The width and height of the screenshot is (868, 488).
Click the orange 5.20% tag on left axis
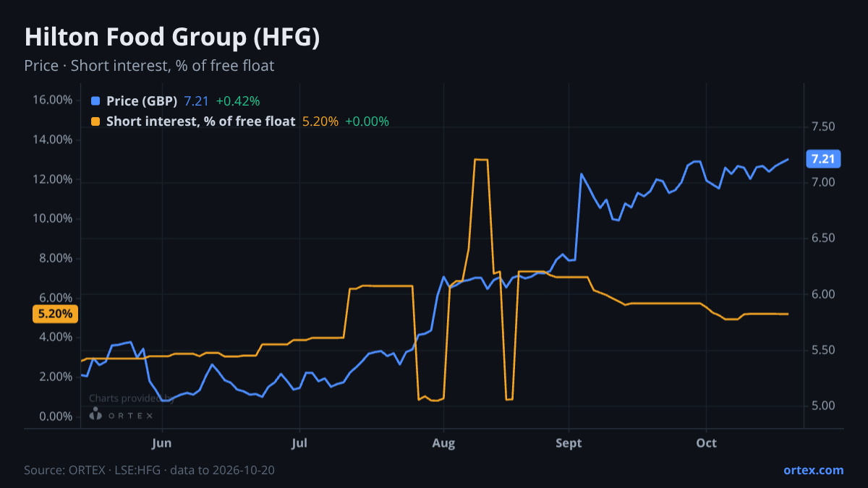point(55,314)
